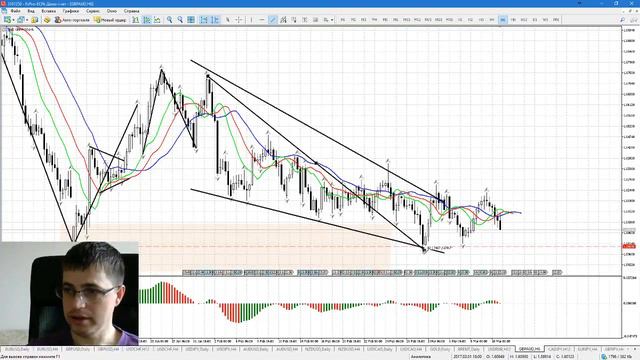Select the vertical line tool

coord(251,20)
